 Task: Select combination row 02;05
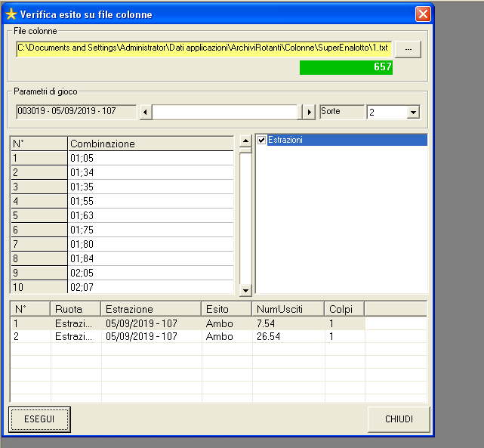tap(122, 273)
